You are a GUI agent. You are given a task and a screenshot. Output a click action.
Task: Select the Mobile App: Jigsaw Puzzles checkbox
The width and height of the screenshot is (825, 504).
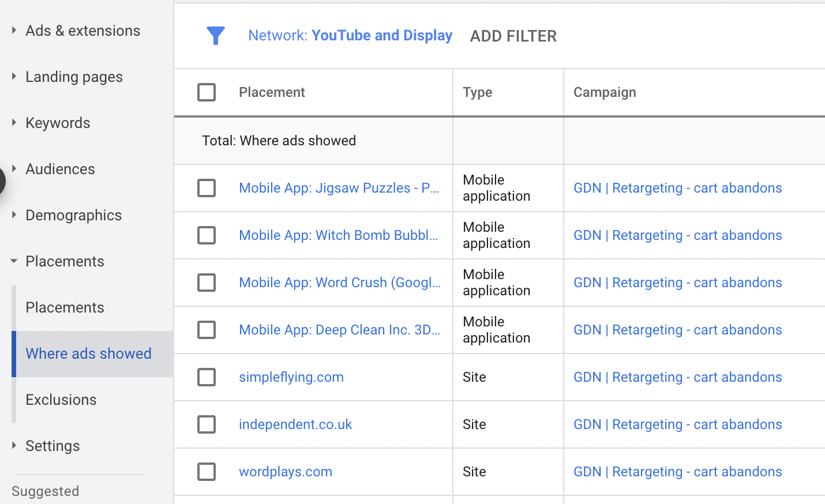point(207,188)
